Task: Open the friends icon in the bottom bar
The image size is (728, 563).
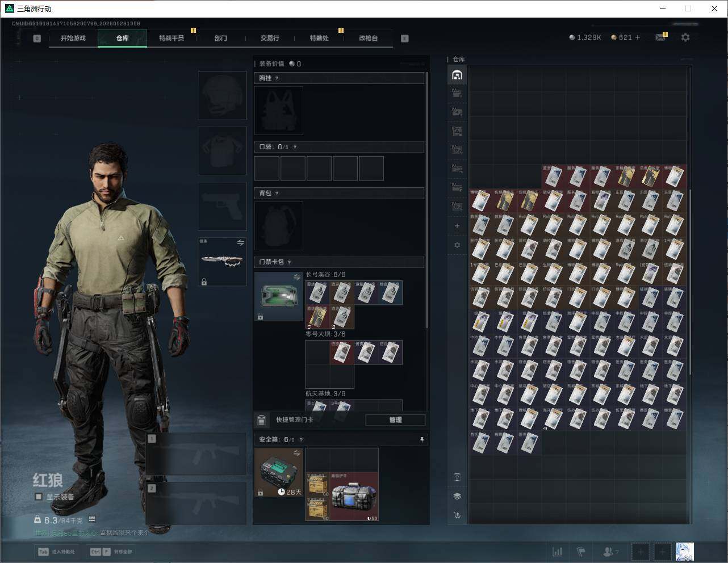Action: (x=609, y=552)
